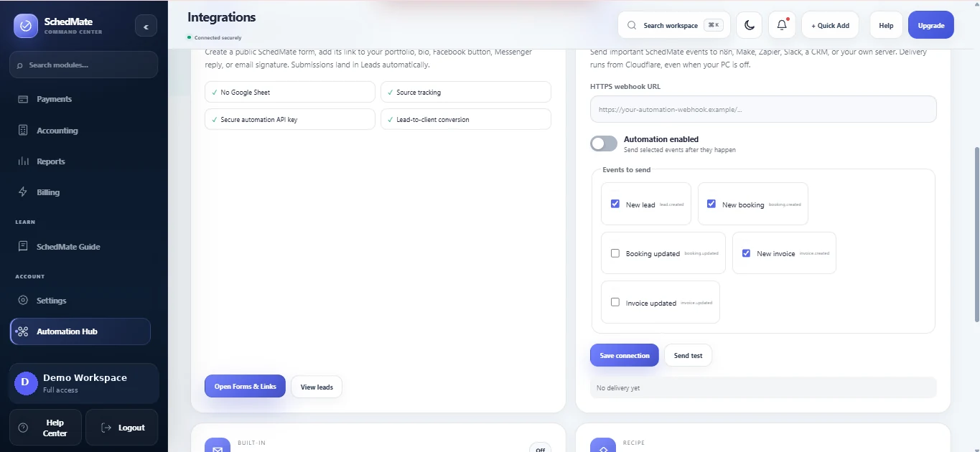Open the Quick Add menu

pos(830,25)
